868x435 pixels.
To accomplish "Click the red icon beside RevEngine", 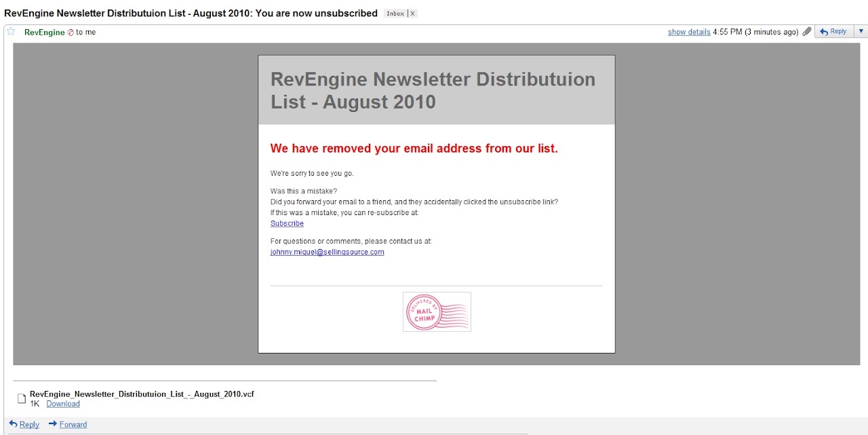I will pos(71,33).
